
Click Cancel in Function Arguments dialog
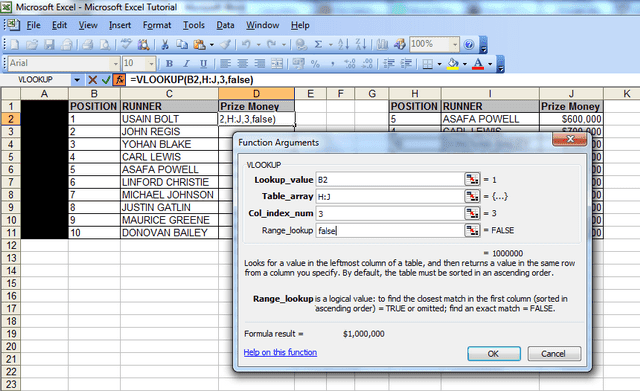point(553,353)
